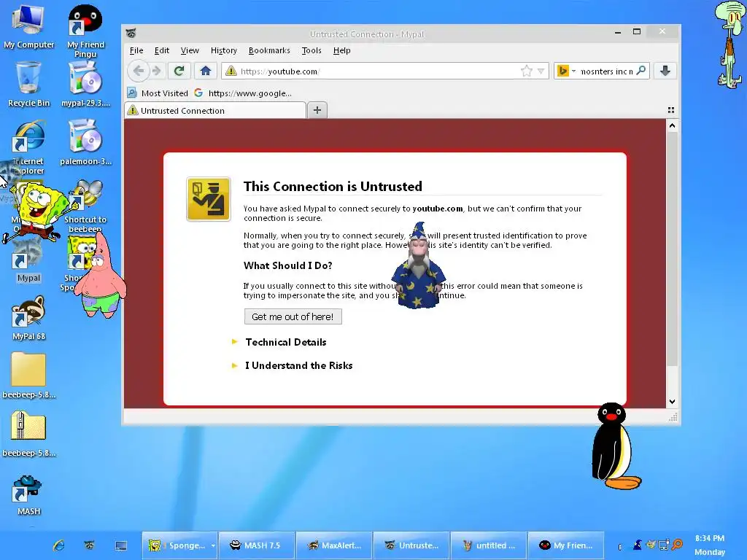
Task: Open the Help menu
Action: point(341,50)
